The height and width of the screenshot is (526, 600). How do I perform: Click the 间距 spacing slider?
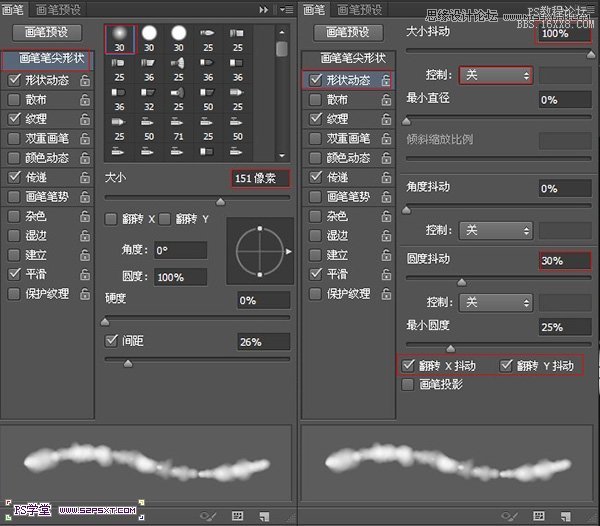point(197,360)
